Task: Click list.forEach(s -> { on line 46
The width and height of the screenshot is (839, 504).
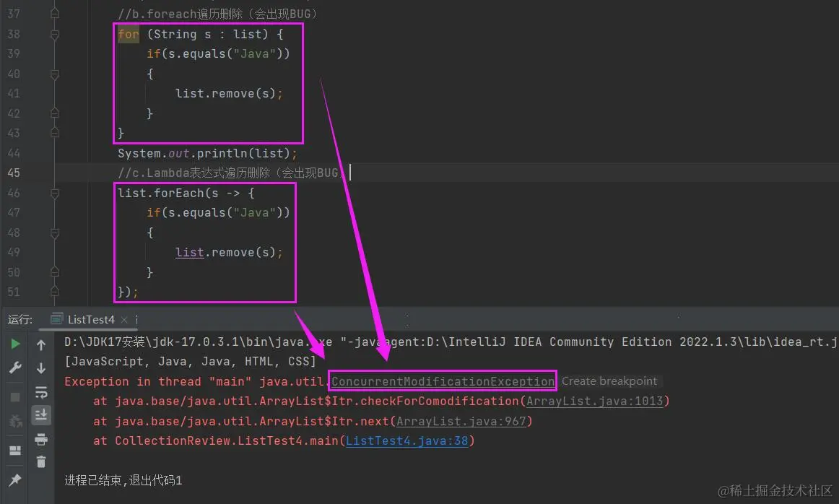Action: (186, 193)
